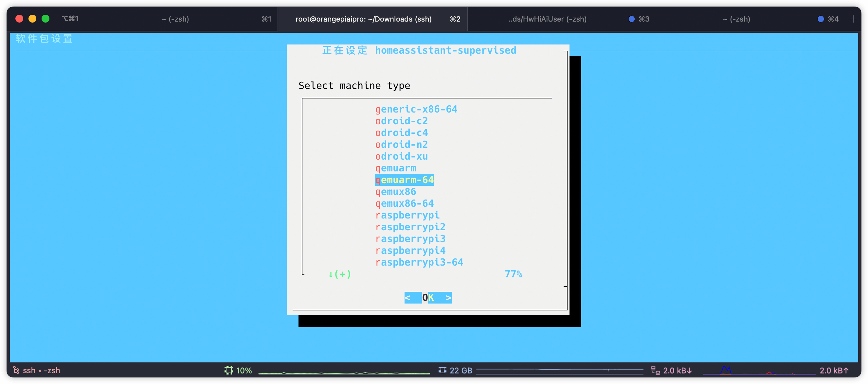
Task: Click the CPU usage graph in status bar
Action: tap(344, 372)
